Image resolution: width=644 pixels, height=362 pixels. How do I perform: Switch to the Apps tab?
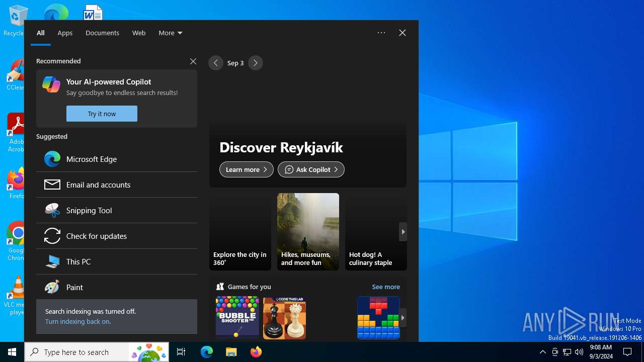[x=65, y=33]
